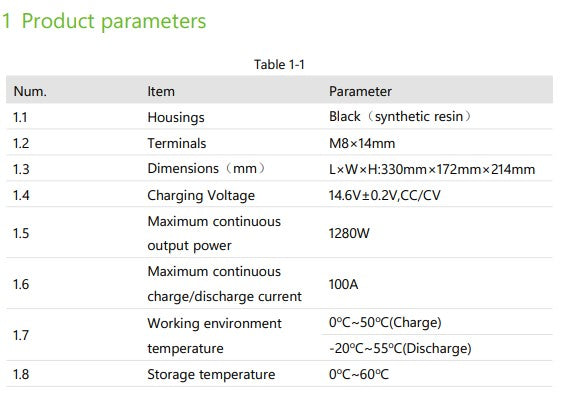Select the Terminals row label
The image size is (581, 403).
pos(177,143)
